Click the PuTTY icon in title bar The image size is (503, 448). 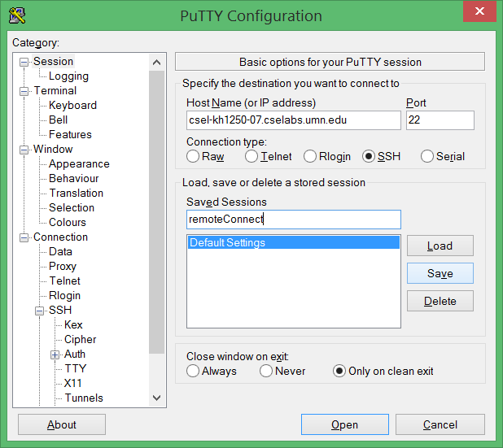(x=17, y=15)
